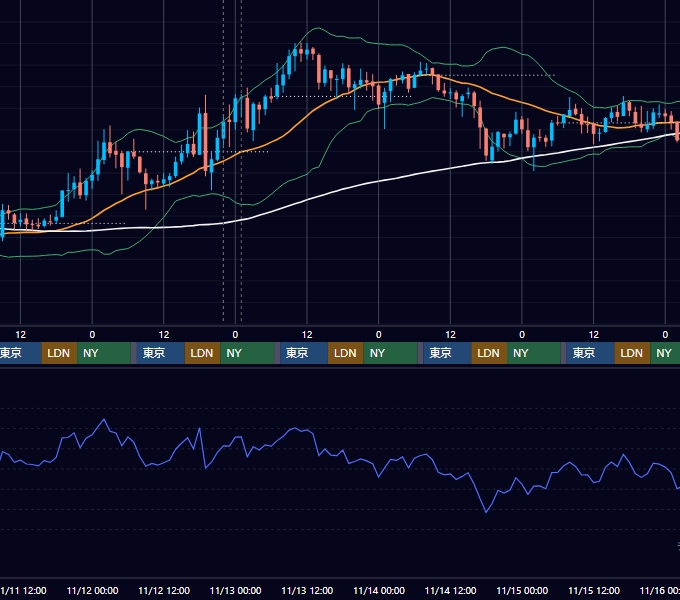Select the LDN block between 11/11 12:00 and 11/12 00:00
This screenshot has height=600, width=680.
pyautogui.click(x=59, y=353)
